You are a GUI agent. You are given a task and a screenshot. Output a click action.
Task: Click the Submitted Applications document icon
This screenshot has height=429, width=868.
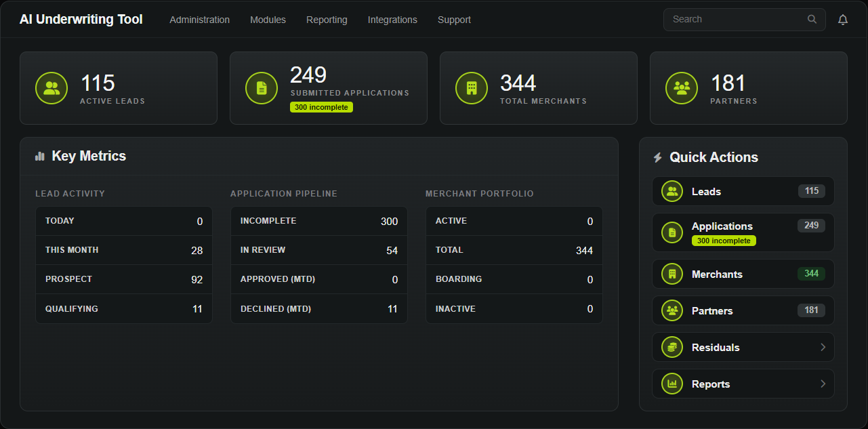pyautogui.click(x=262, y=88)
